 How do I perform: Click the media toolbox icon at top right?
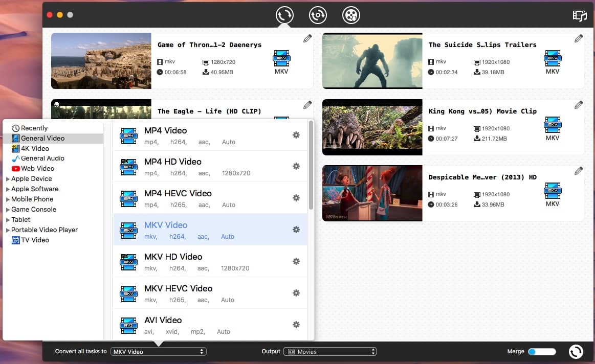[579, 16]
